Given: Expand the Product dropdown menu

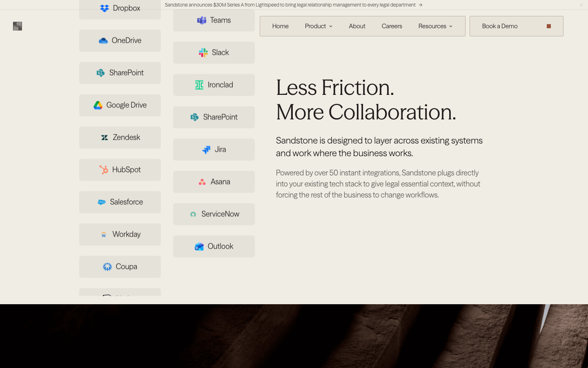Looking at the screenshot, I should tap(318, 26).
